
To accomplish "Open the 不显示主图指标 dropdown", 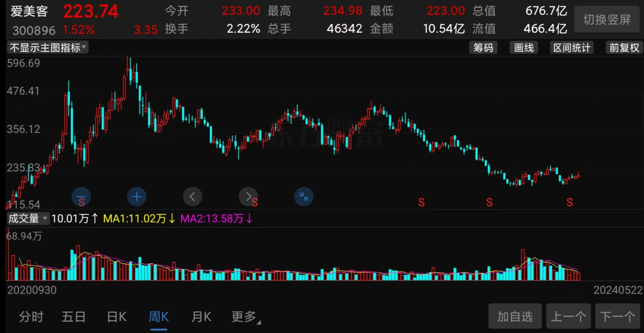I will pos(48,48).
